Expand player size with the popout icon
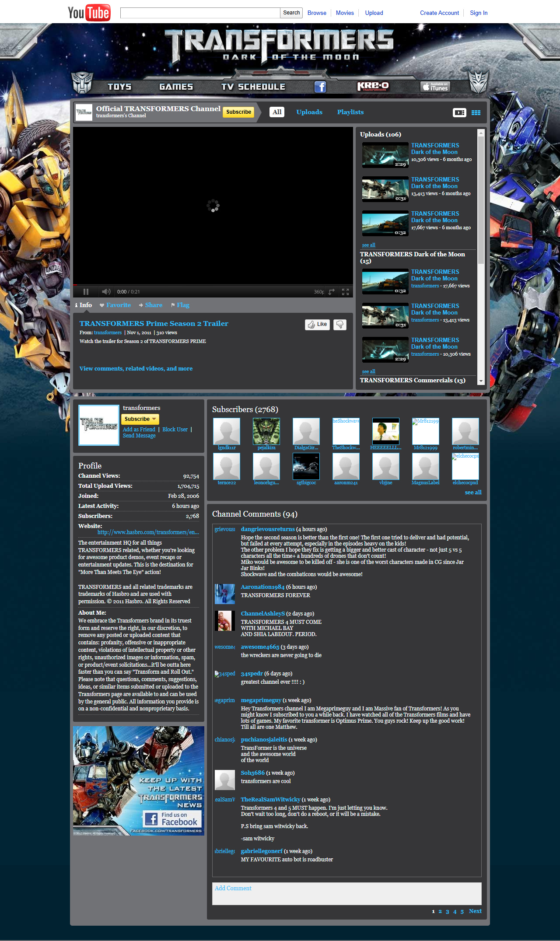 (x=332, y=292)
